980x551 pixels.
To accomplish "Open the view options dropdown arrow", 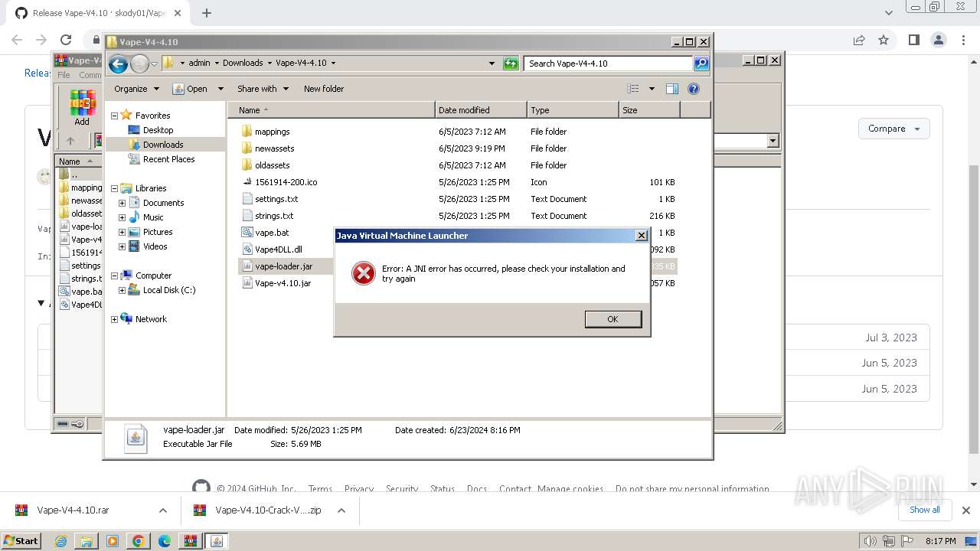I will (652, 89).
